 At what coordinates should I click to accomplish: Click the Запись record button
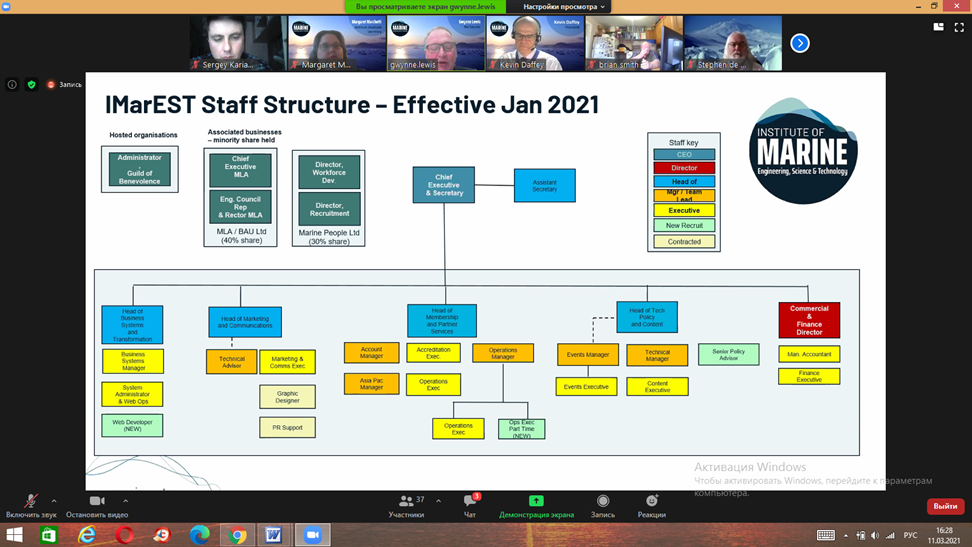(x=603, y=505)
